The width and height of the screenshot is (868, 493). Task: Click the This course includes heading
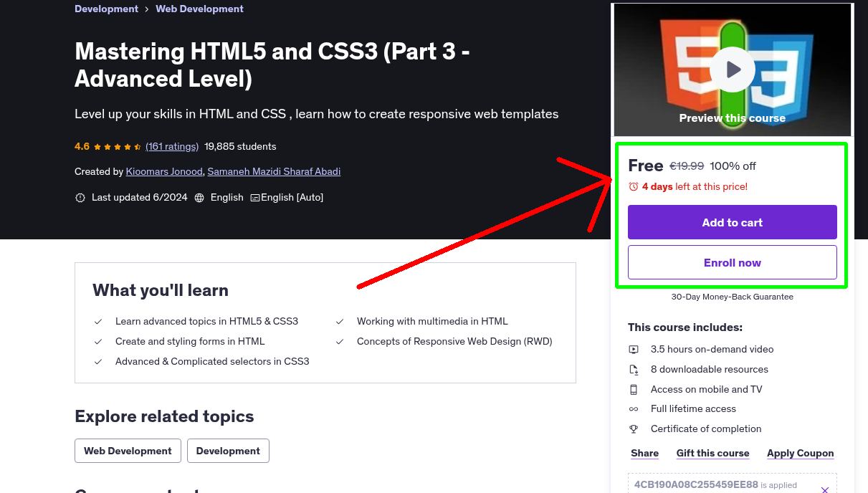coord(685,327)
